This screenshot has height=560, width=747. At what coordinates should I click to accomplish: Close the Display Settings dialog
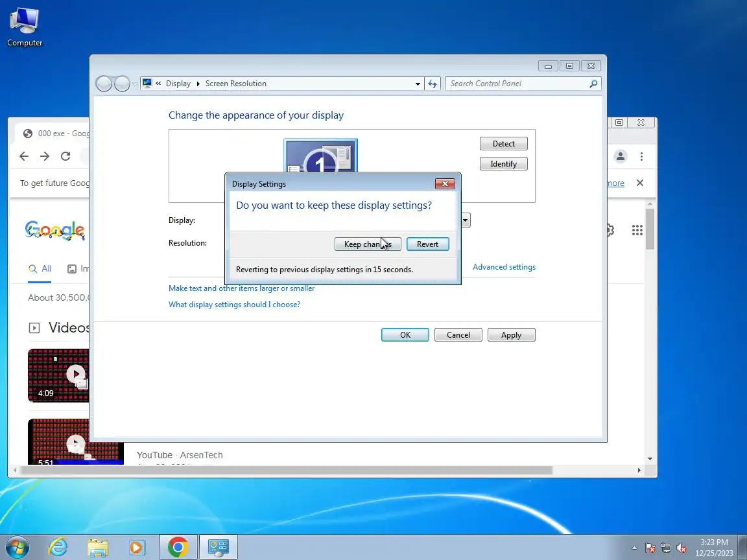tap(445, 183)
